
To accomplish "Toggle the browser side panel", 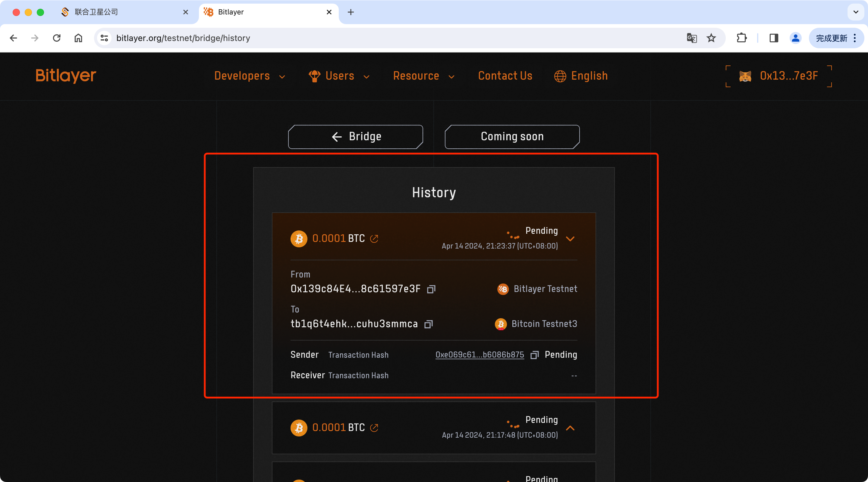I will tap(774, 38).
